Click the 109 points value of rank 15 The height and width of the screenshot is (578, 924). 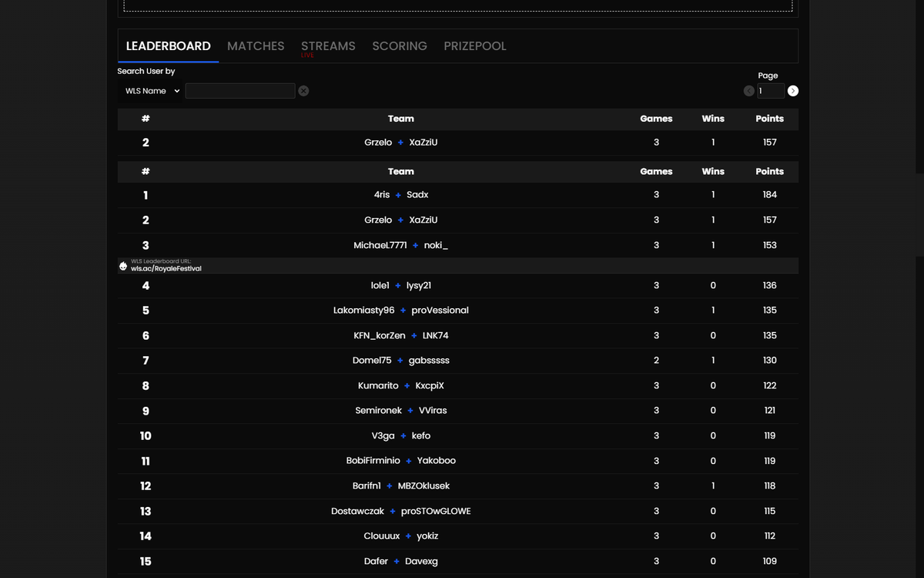pyautogui.click(x=770, y=562)
